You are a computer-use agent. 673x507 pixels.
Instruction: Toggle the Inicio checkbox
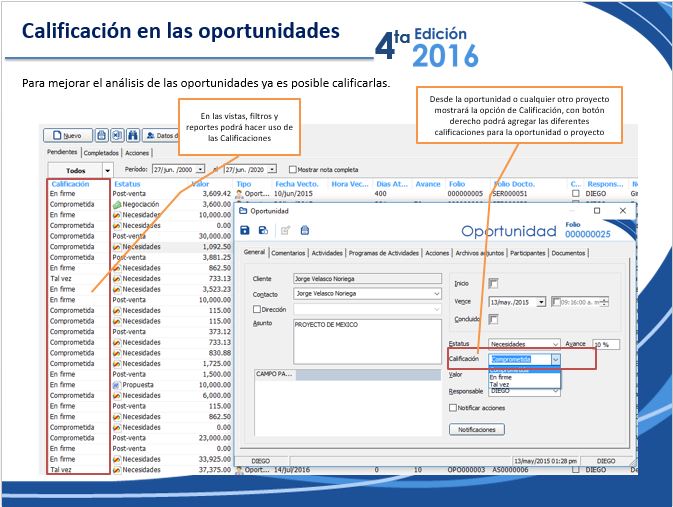pyautogui.click(x=493, y=283)
